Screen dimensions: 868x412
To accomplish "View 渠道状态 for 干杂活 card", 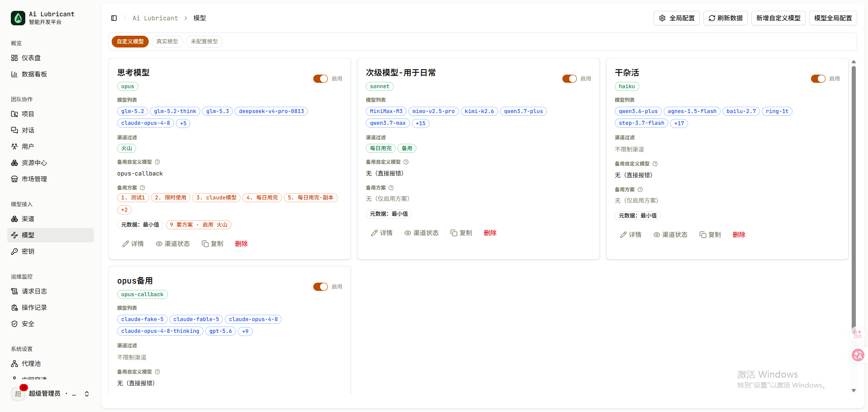I will (x=670, y=235).
